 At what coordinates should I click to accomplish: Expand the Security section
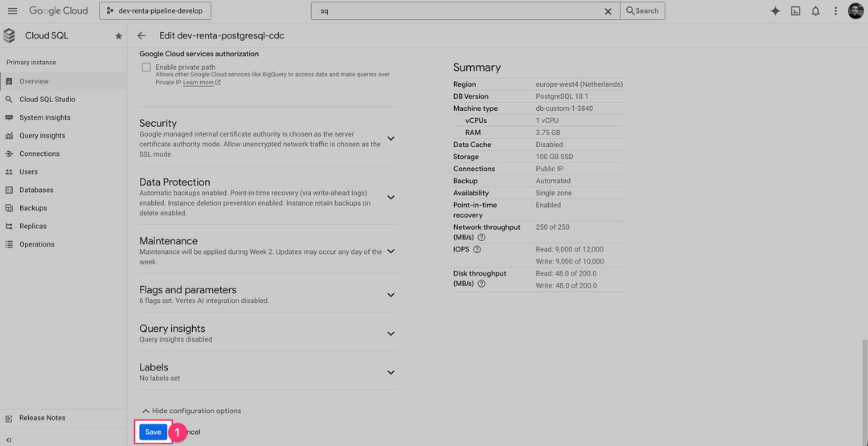point(391,138)
